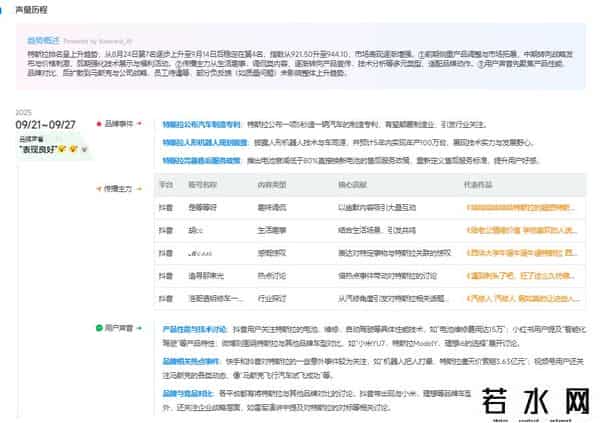Click the 传播主力 section marker icon
This screenshot has width=600, height=423.
(100, 187)
